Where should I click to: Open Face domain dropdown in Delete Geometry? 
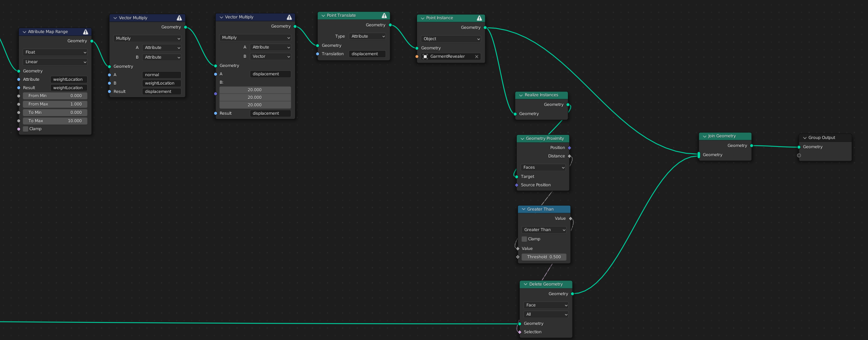coord(546,305)
